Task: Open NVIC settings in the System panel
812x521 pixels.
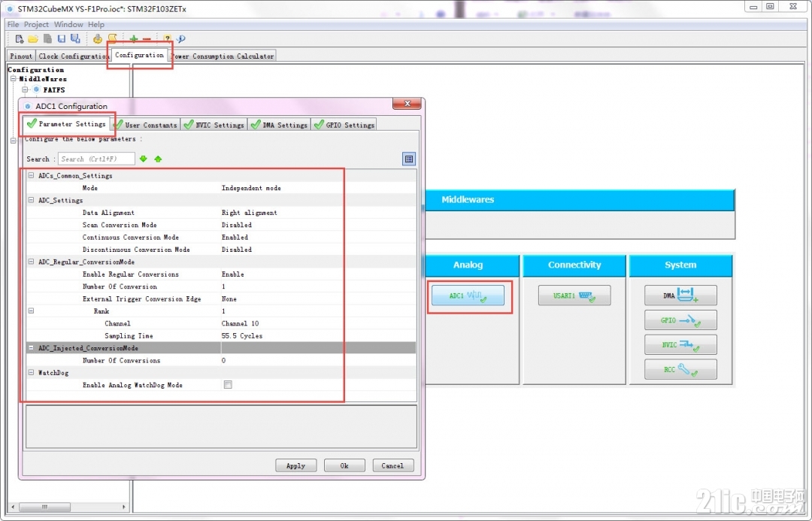Action: [680, 345]
